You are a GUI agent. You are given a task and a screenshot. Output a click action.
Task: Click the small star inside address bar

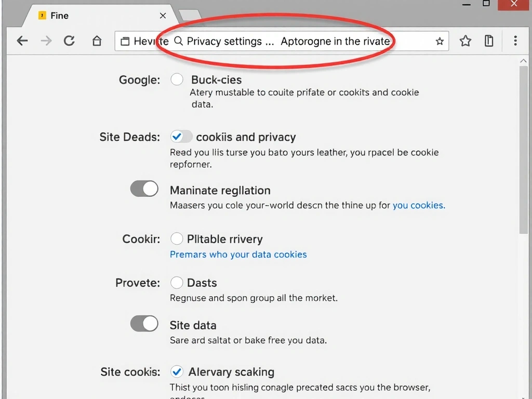click(440, 42)
